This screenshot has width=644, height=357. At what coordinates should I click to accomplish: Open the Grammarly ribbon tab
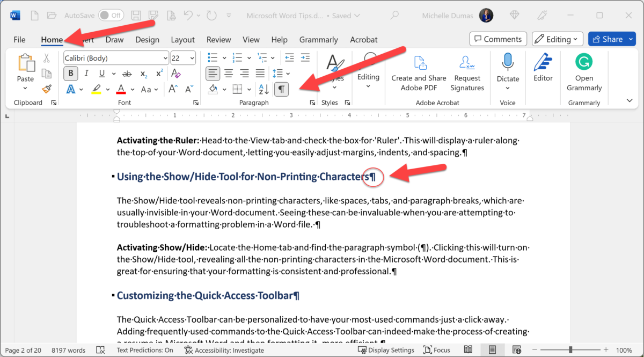(x=319, y=39)
